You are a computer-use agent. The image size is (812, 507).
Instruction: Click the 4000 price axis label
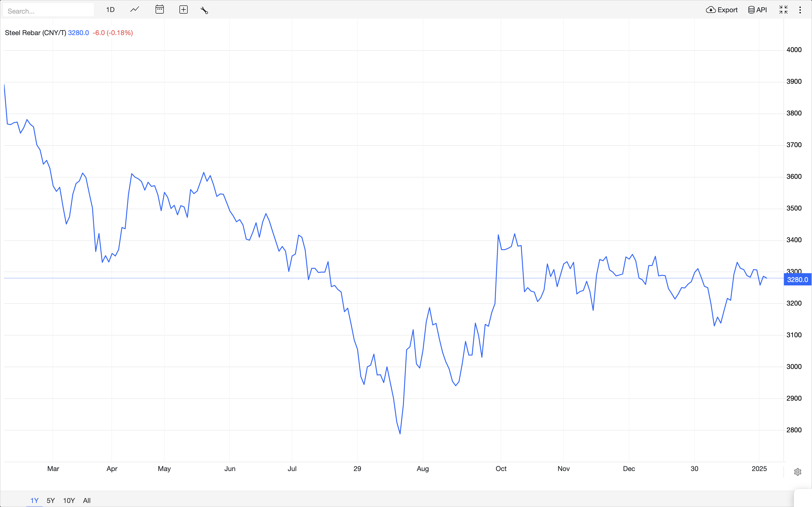tap(794, 50)
